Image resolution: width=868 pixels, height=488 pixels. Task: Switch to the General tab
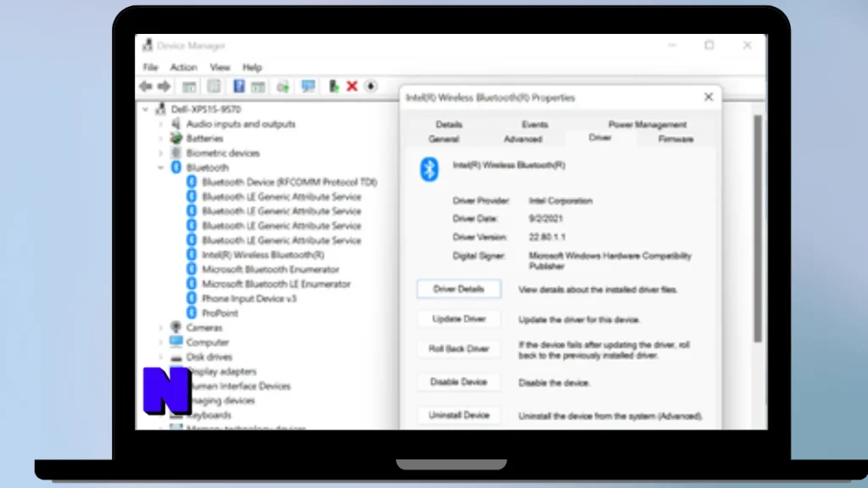(x=444, y=139)
